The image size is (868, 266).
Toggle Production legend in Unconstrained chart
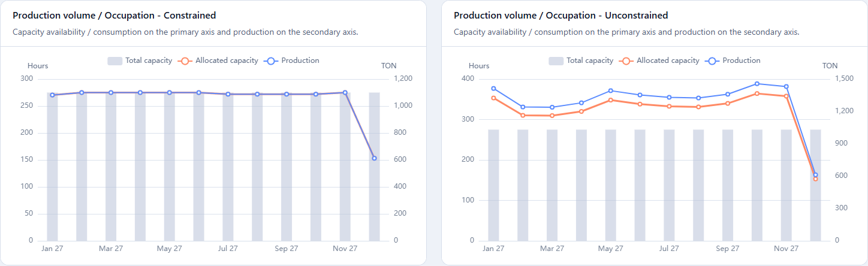tap(733, 61)
